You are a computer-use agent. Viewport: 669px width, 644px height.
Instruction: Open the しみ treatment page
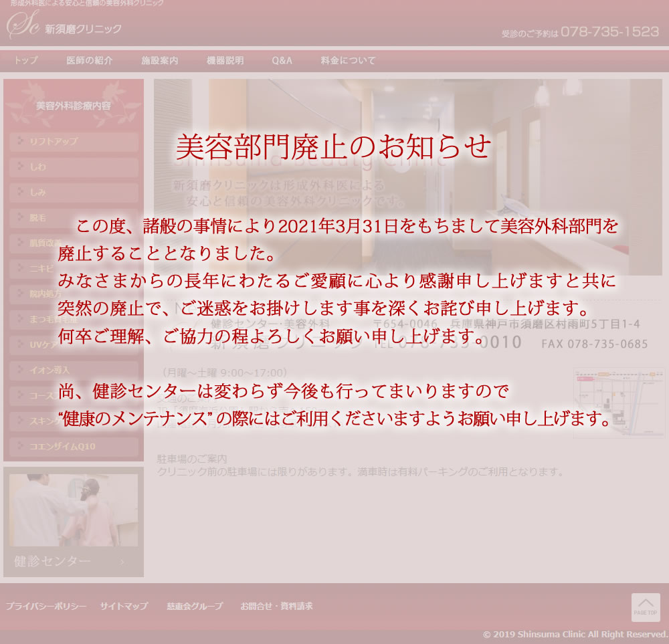coord(74,193)
